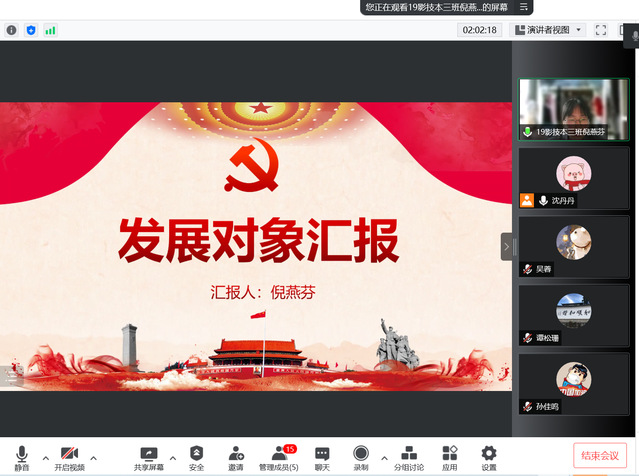The height and width of the screenshot is (476, 639).
Task: Click the 邀请 invite icon
Action: coord(236,457)
